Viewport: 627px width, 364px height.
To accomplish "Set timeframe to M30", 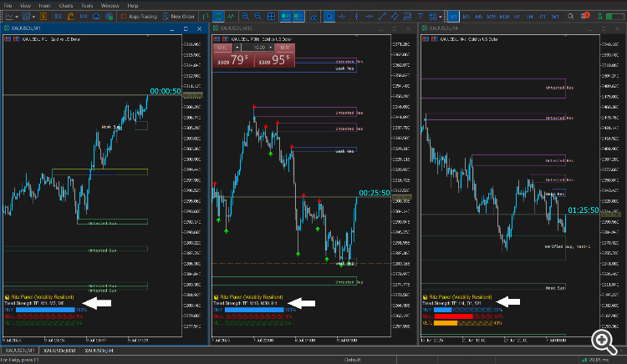I will tap(504, 17).
